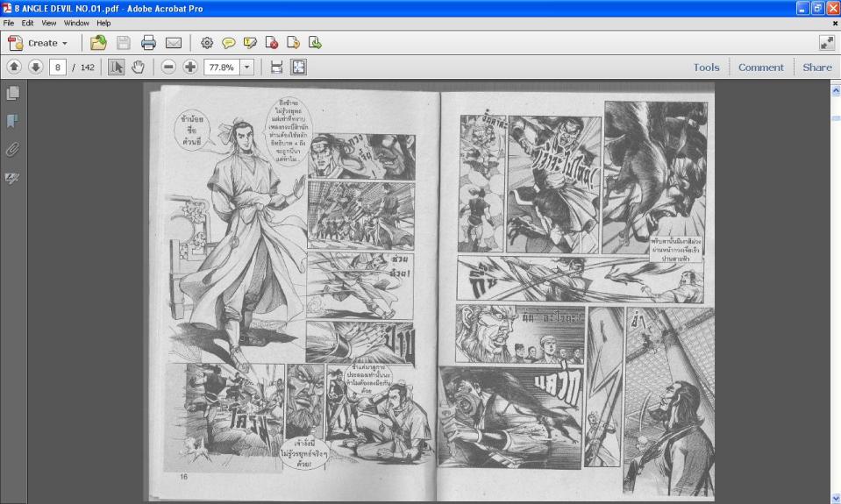Expand the Create dropdown arrow

(65, 44)
